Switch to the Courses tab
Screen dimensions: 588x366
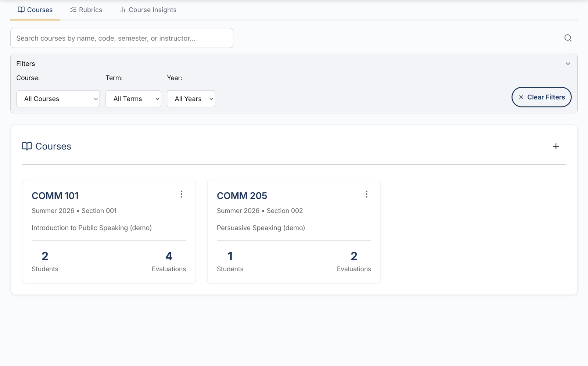[x=35, y=10]
